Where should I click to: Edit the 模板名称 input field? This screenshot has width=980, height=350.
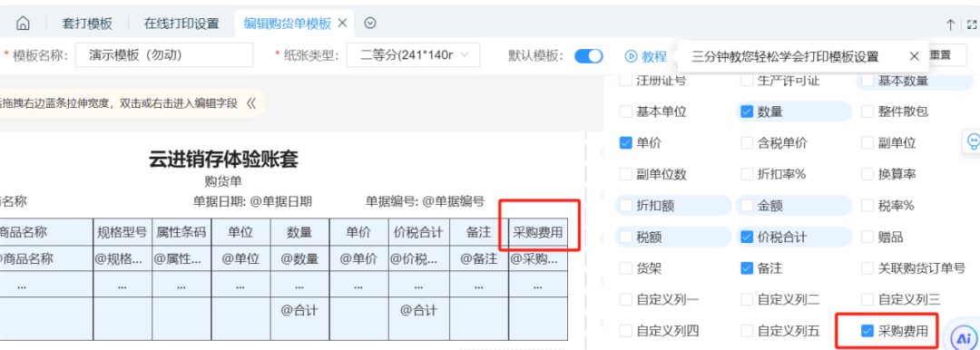(x=164, y=55)
